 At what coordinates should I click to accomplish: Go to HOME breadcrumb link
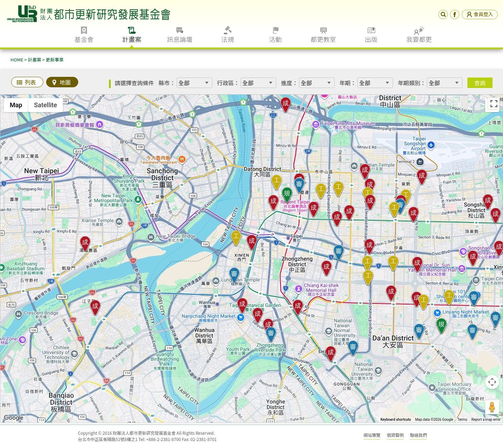coord(17,60)
